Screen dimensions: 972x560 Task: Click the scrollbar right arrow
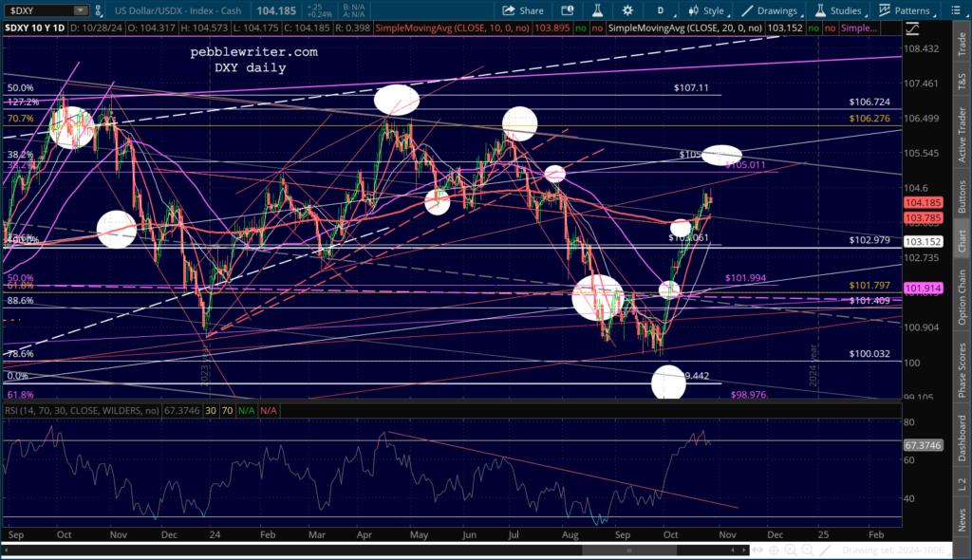[x=743, y=551]
